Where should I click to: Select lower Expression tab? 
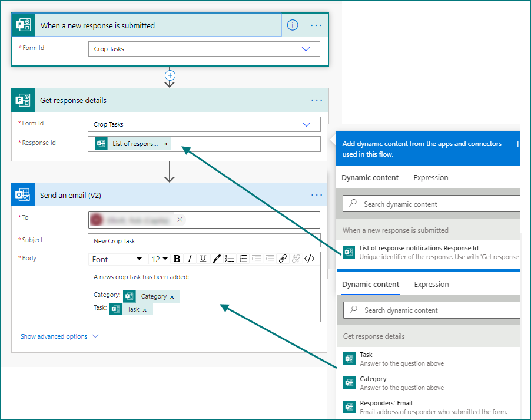tap(432, 285)
